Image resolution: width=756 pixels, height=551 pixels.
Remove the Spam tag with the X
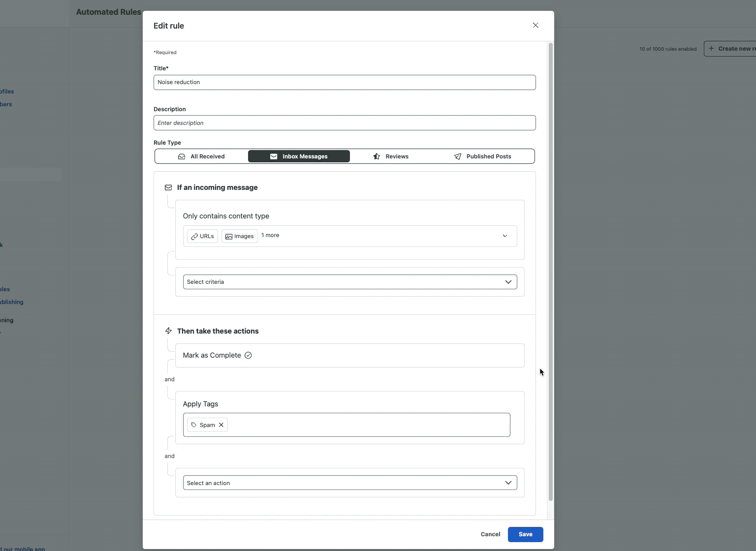click(x=221, y=425)
